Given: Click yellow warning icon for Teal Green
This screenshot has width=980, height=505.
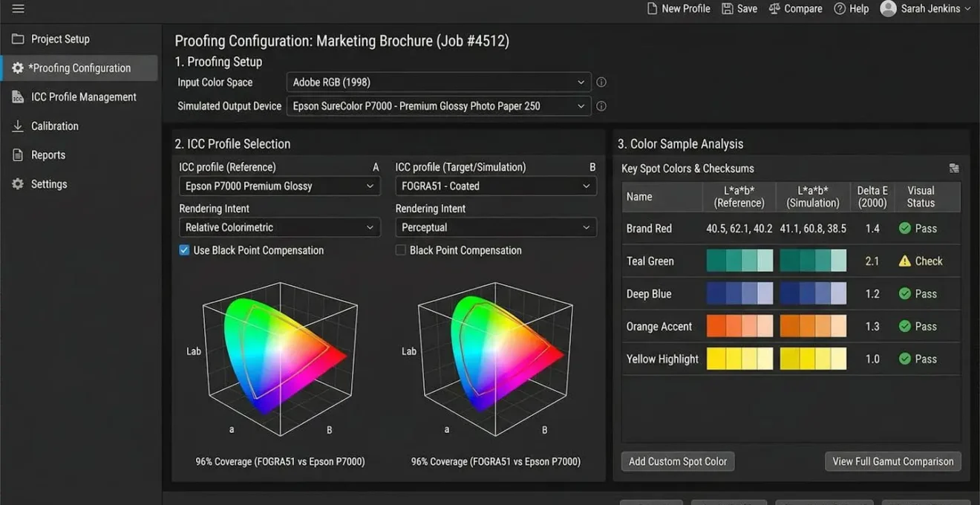Looking at the screenshot, I should click(x=905, y=261).
